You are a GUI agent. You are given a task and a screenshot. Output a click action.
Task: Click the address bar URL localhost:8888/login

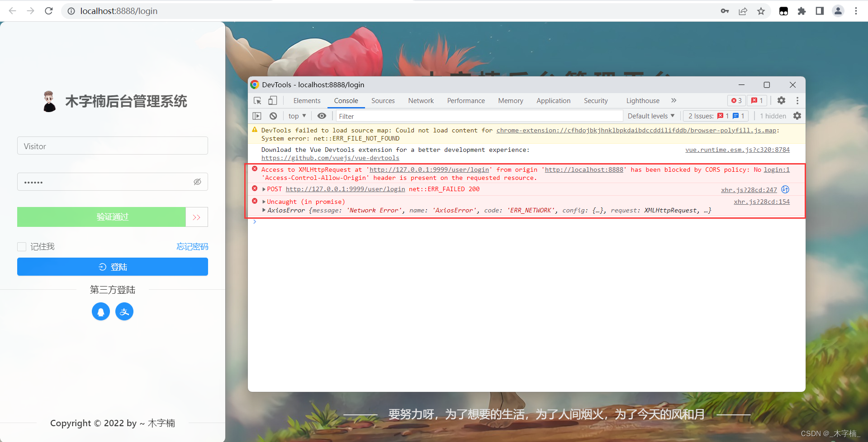(x=119, y=11)
